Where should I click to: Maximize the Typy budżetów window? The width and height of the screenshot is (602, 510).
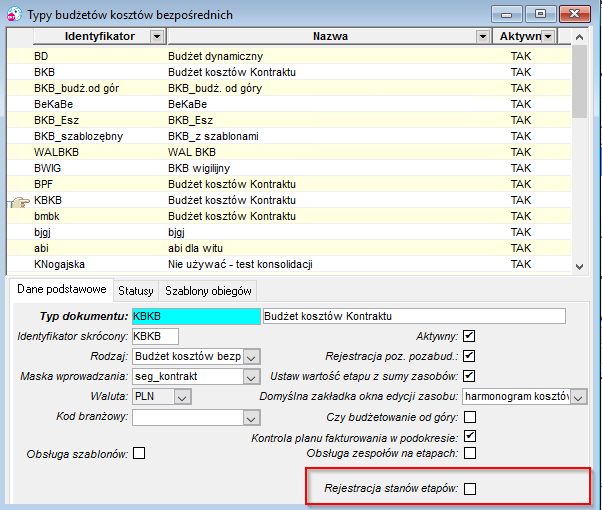coord(540,14)
